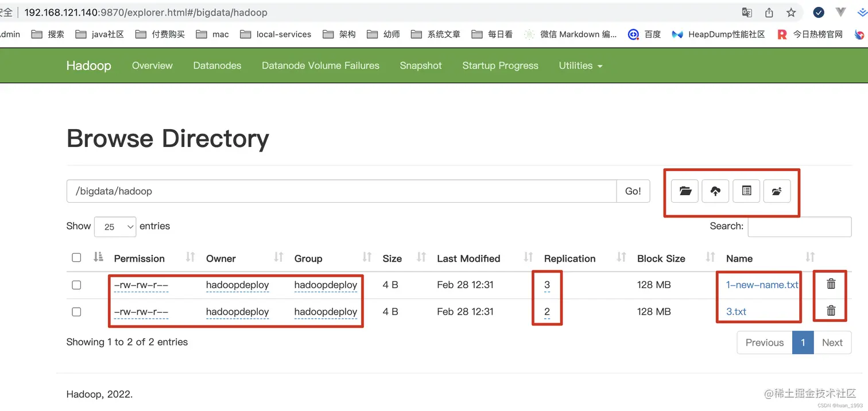Image resolution: width=868 pixels, height=411 pixels.
Task: Edit replication value 2
Action: coord(547,312)
